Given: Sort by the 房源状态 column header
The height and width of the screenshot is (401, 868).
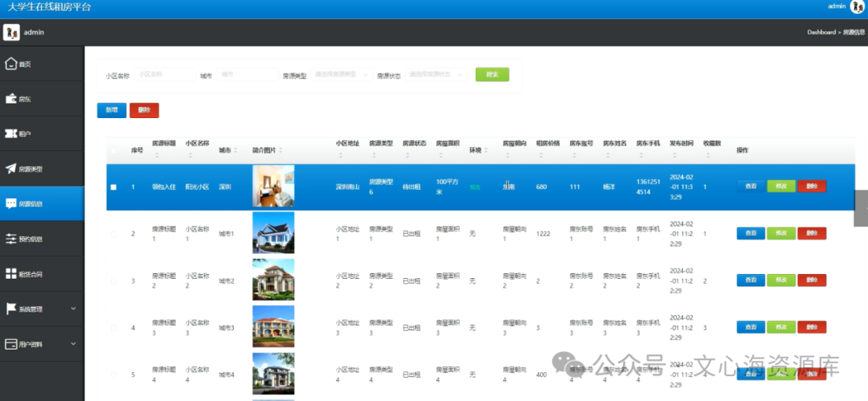Looking at the screenshot, I should click(x=407, y=156).
